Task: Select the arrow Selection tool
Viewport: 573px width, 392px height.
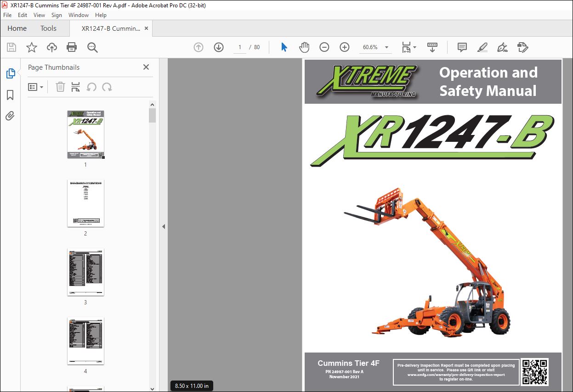Action: click(x=284, y=47)
